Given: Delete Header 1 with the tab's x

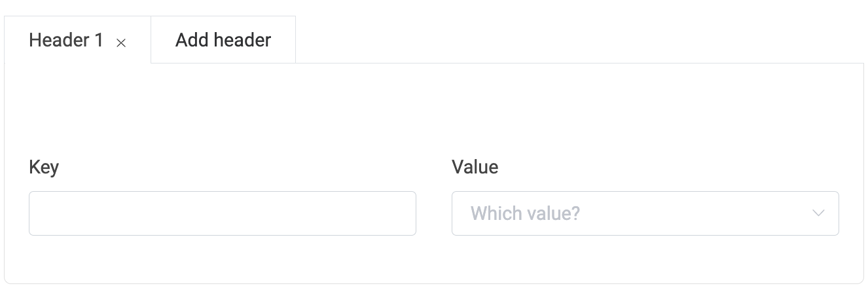Looking at the screenshot, I should pos(121,43).
